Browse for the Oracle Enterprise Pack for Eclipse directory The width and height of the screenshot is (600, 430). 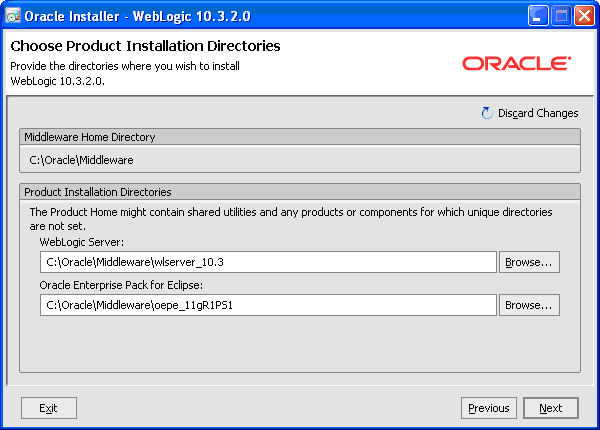[529, 305]
